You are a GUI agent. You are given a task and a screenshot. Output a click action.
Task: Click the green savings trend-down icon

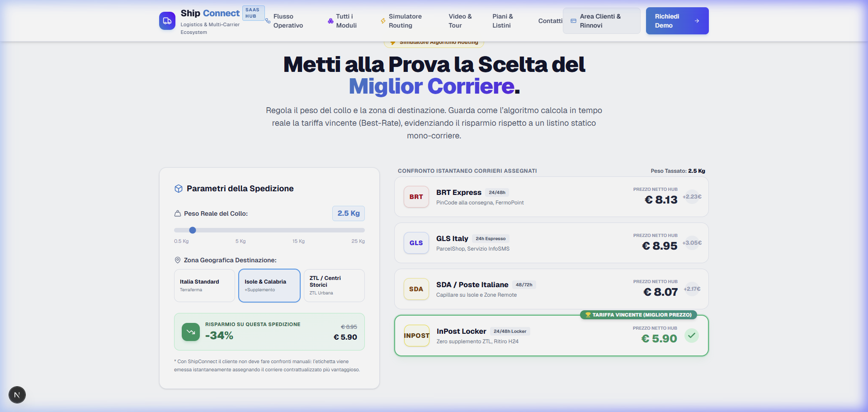point(191,332)
